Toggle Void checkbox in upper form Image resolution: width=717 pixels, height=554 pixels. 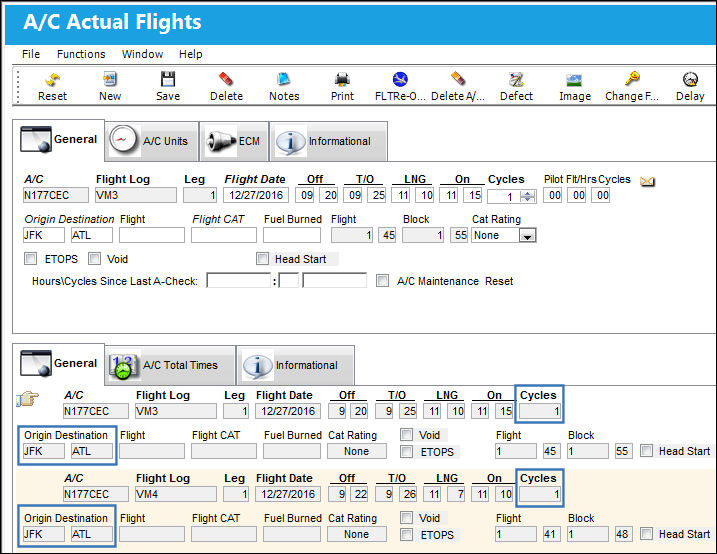click(94, 259)
